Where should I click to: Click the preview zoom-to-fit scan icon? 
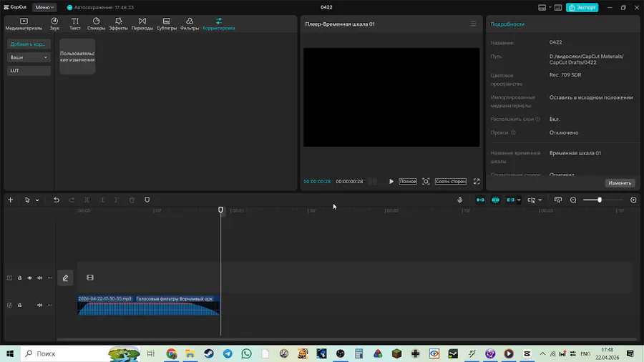click(426, 182)
